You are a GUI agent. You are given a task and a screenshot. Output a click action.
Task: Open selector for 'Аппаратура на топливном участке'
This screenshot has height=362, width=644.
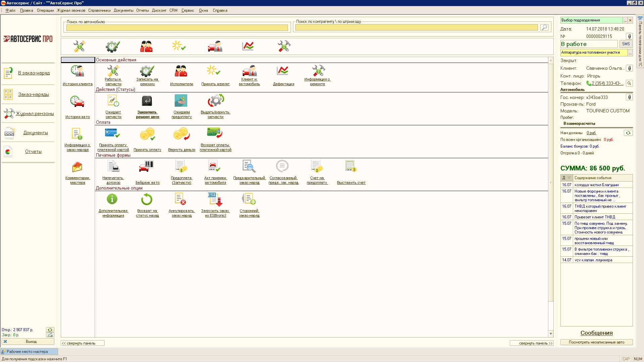(x=630, y=53)
